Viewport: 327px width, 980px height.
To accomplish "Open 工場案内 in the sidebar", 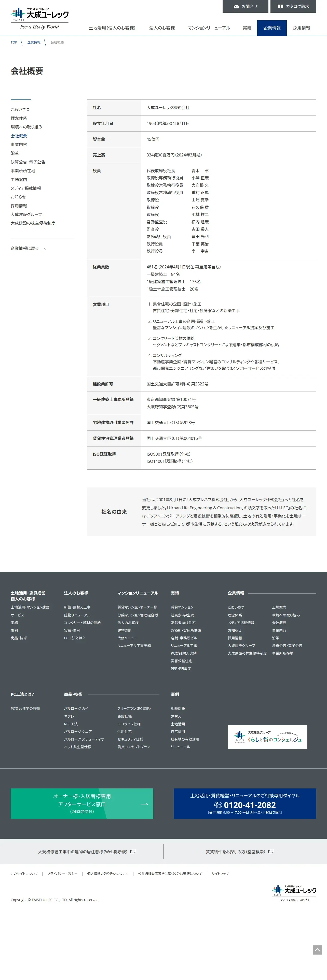I will 19,180.
